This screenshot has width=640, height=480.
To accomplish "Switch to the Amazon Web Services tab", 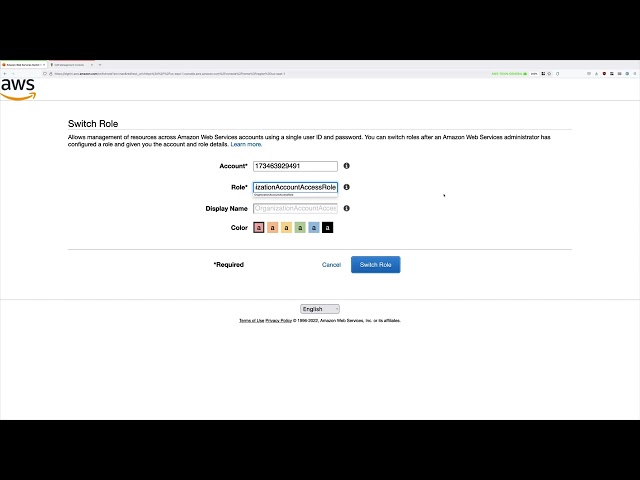I will click(24, 64).
